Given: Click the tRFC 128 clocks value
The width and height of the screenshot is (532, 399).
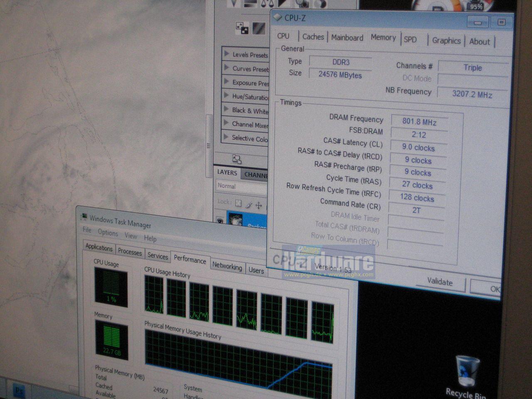Looking at the screenshot, I should point(417,198).
